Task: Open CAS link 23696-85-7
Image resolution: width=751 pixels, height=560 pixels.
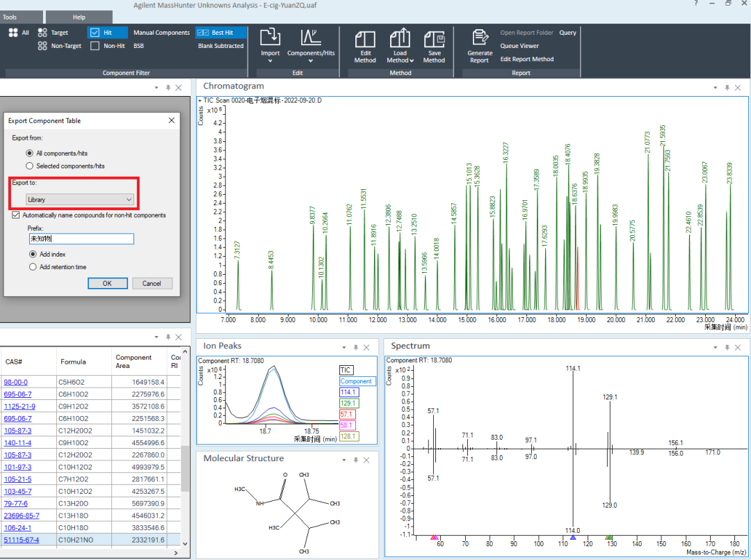Action: [x=22, y=515]
